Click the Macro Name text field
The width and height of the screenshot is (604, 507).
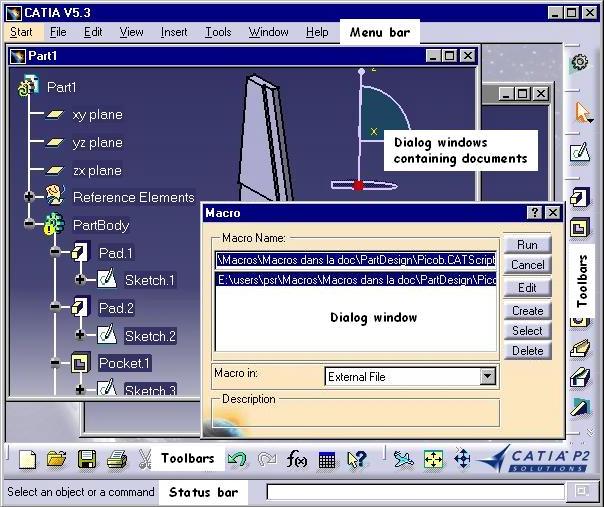pyautogui.click(x=356, y=260)
